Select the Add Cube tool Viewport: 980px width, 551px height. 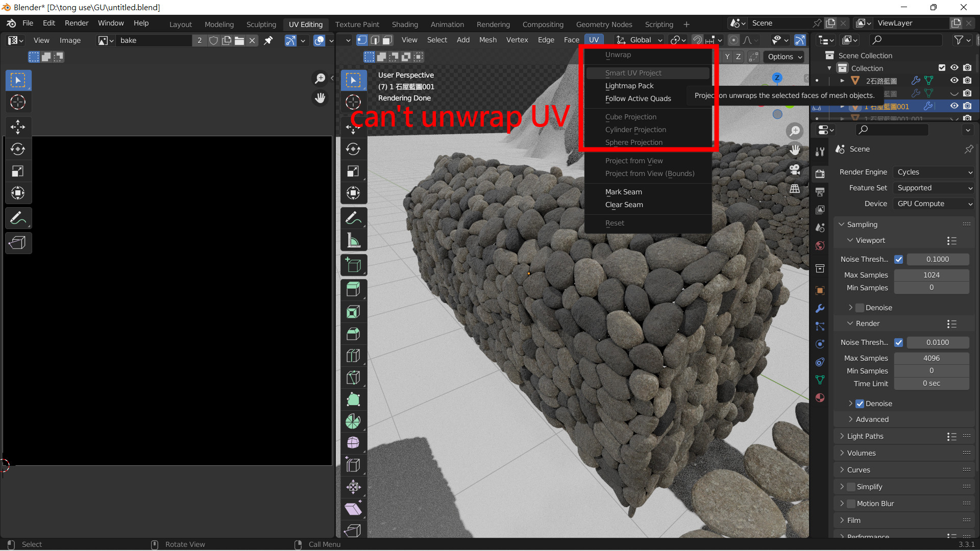pos(353,265)
